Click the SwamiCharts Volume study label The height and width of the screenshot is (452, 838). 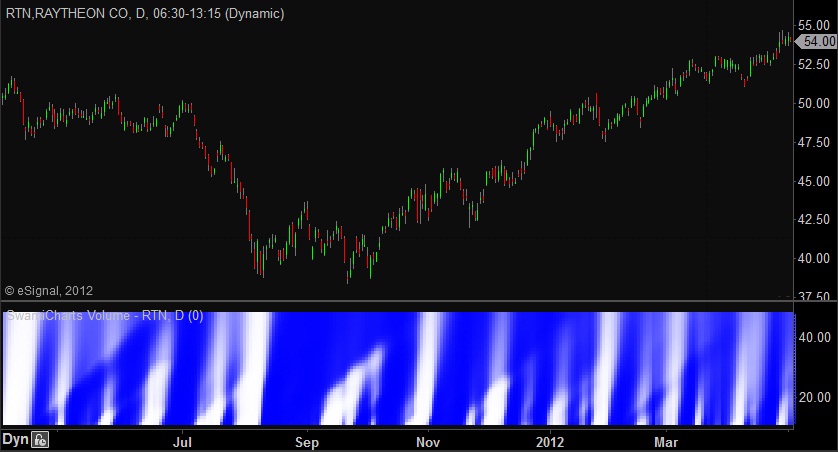click(105, 316)
